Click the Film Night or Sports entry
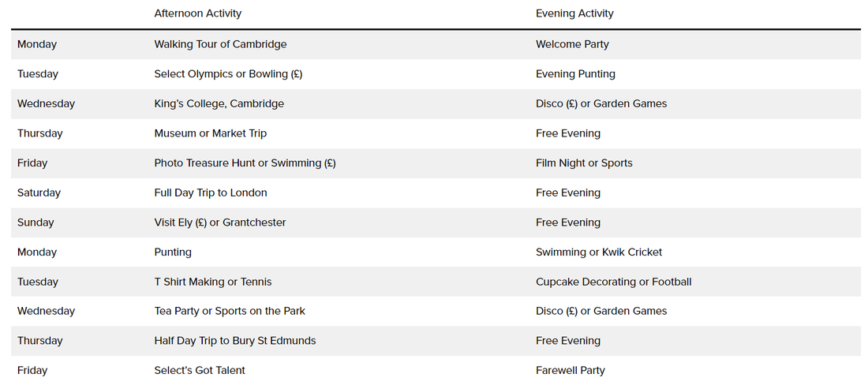Viewport: 868px width, 385px height. 584,163
